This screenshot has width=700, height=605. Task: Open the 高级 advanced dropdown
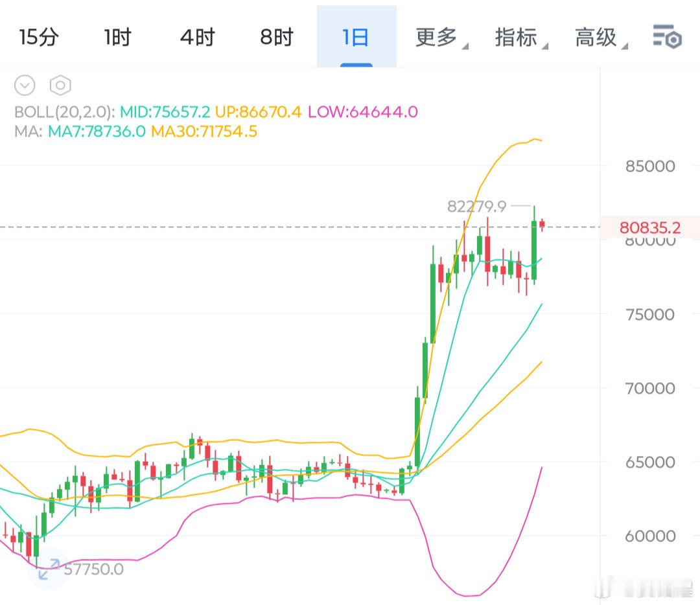pyautogui.click(x=601, y=38)
